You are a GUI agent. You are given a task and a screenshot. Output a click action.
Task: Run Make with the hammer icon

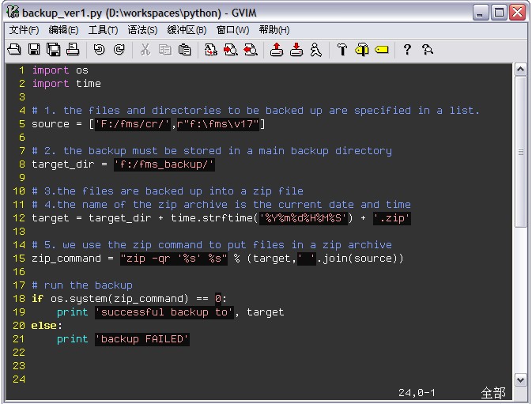click(x=342, y=50)
